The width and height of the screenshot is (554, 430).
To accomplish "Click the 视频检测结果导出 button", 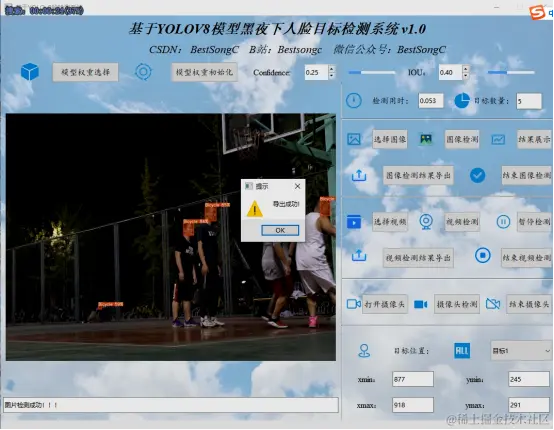I will coord(418,258).
